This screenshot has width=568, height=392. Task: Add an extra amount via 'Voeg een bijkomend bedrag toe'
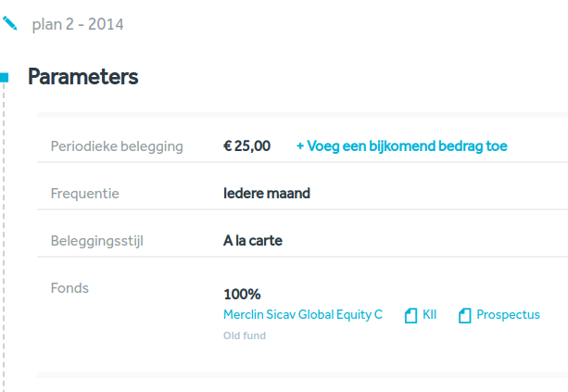pyautogui.click(x=401, y=146)
